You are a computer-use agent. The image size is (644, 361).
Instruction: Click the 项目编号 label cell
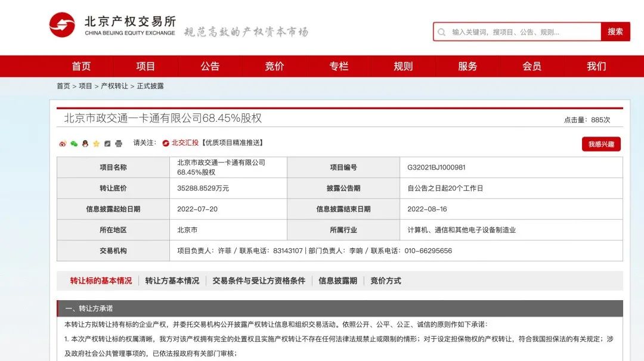[343, 167]
